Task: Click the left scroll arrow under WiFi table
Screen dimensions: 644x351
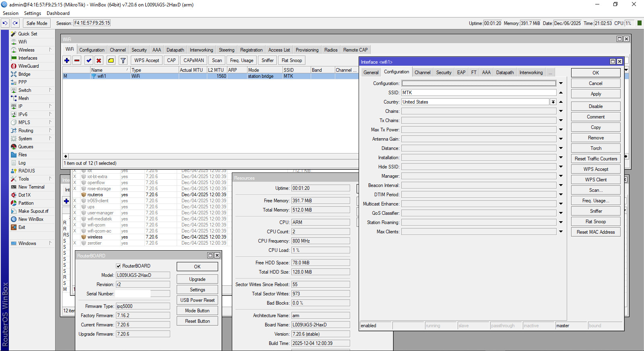Action: (66, 156)
